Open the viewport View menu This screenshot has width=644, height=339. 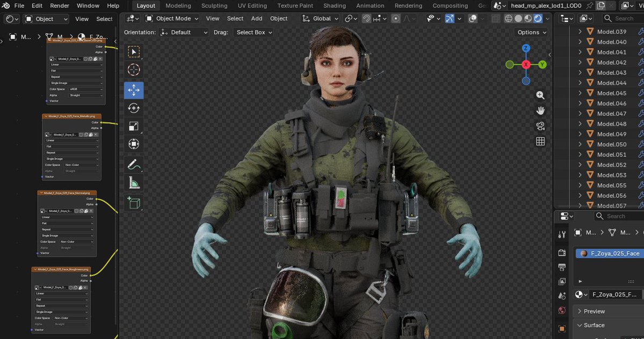(x=212, y=18)
